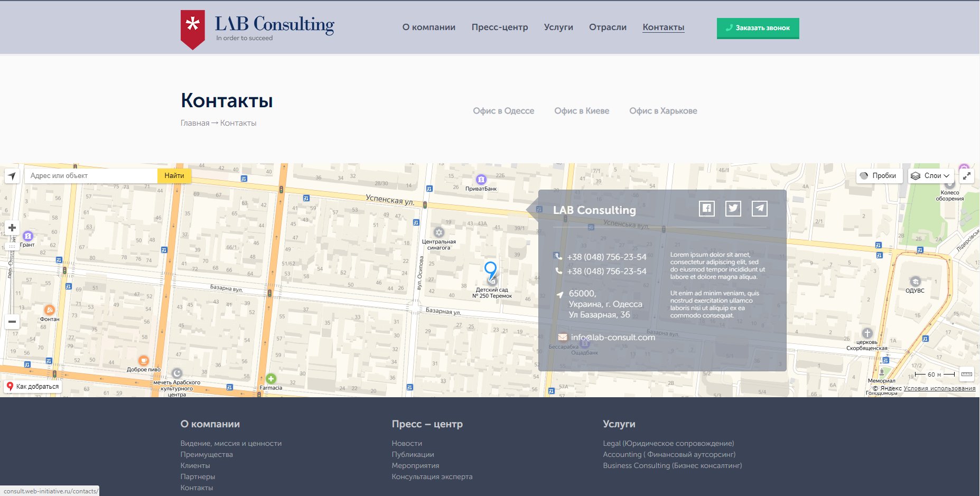Click the Детский сад № 250 Теремок label

[492, 293]
